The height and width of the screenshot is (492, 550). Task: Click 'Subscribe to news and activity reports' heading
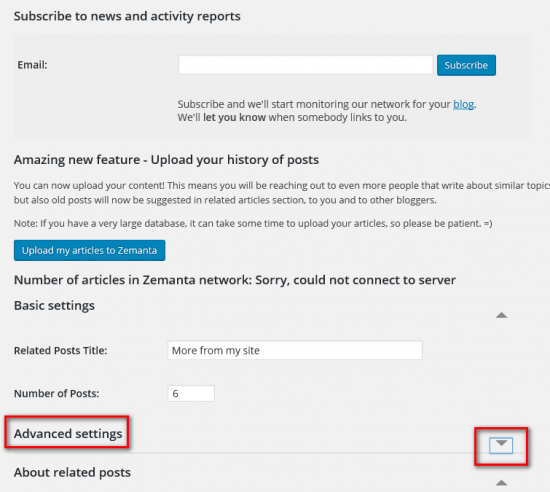coord(127,16)
